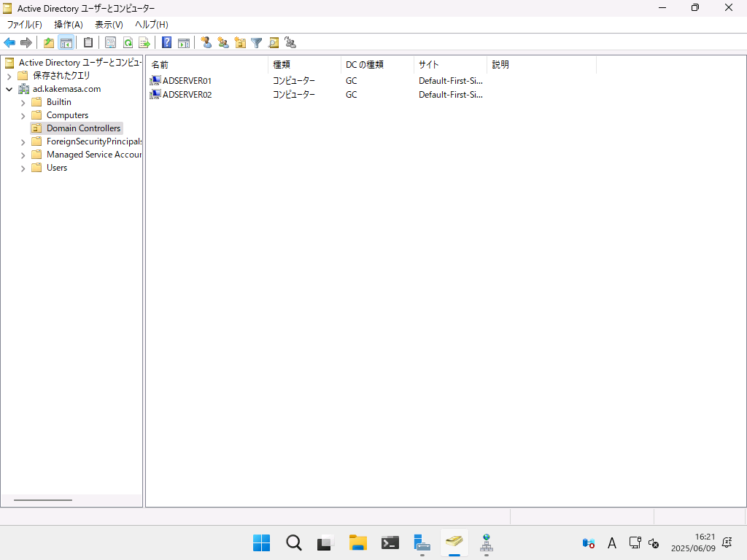747x560 pixels.
Task: Expand the Users container
Action: pyautogui.click(x=23, y=168)
